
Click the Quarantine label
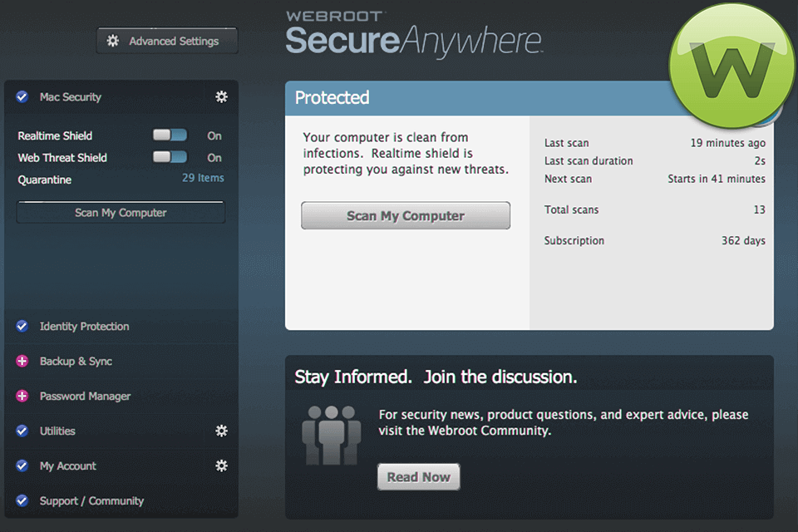click(44, 180)
